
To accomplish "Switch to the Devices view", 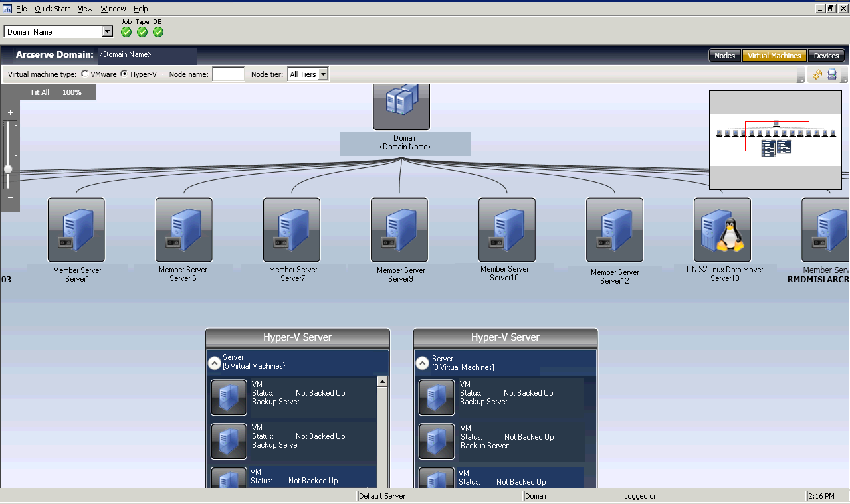I will click(x=827, y=56).
